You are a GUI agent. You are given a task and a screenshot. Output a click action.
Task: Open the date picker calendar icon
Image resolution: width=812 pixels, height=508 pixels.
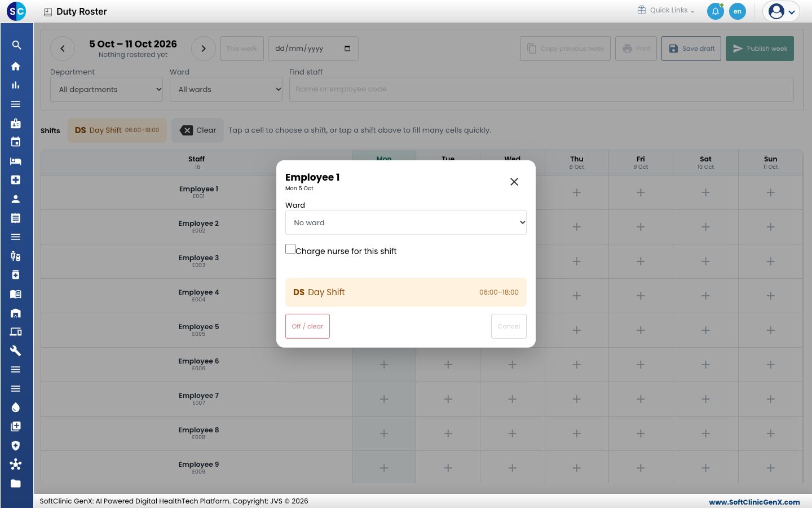coord(347,49)
